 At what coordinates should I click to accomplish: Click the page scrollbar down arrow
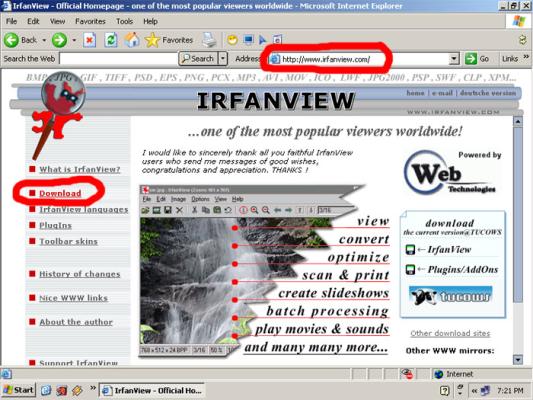pos(518,360)
